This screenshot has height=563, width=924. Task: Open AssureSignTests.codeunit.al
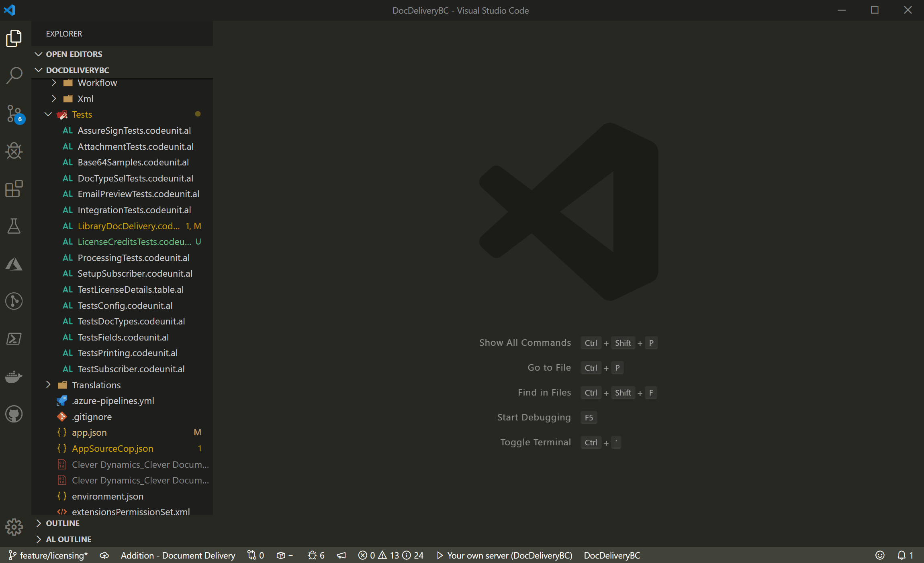[x=122, y=131]
